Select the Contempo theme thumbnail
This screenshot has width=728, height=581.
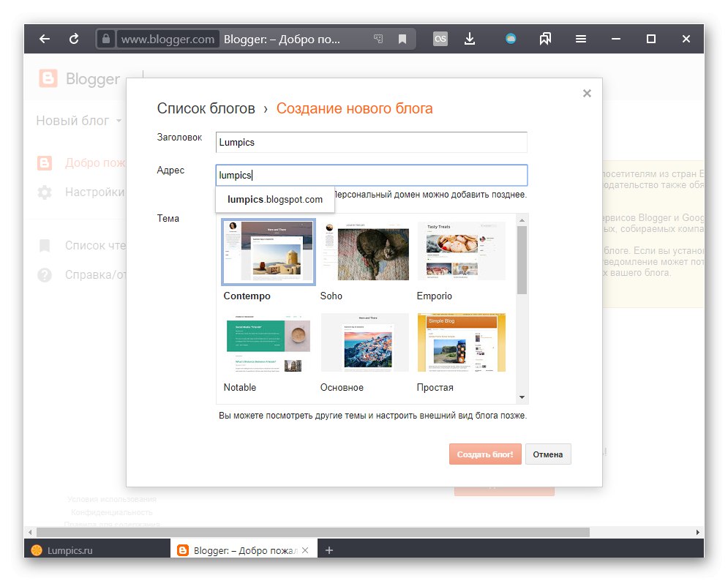pos(269,252)
